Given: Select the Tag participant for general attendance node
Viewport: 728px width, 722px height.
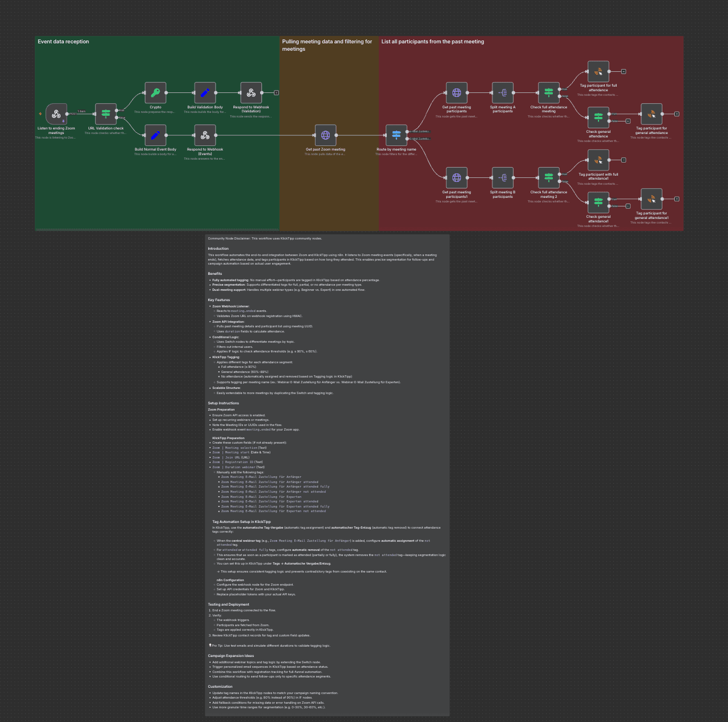Looking at the screenshot, I should tap(652, 114).
